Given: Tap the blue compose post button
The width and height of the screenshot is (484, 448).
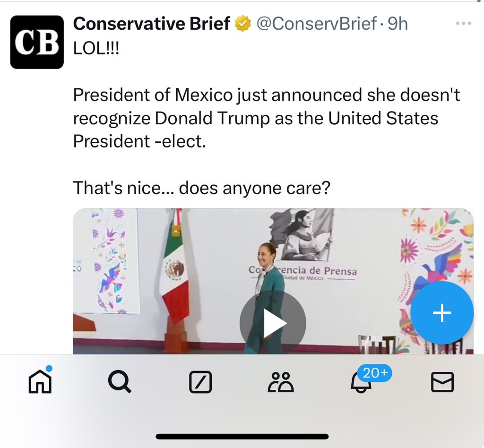Looking at the screenshot, I should (x=441, y=313).
